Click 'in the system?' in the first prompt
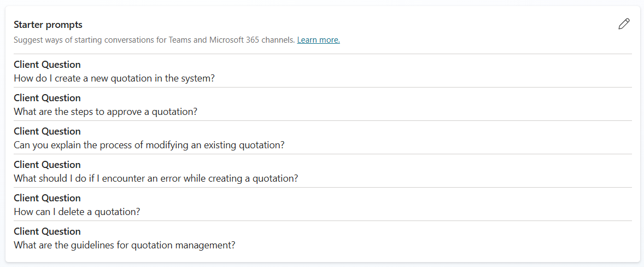This screenshot has width=644, height=267. point(185,78)
